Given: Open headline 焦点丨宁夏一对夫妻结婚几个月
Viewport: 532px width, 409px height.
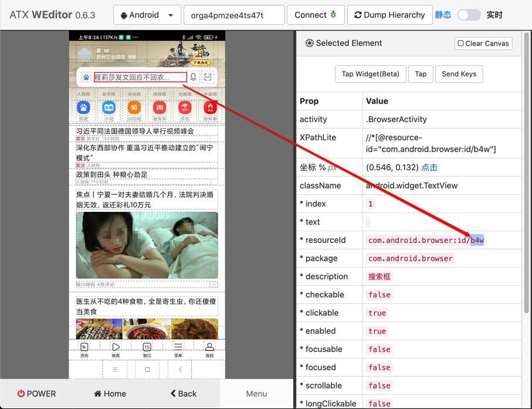Looking at the screenshot, I should click(144, 200).
